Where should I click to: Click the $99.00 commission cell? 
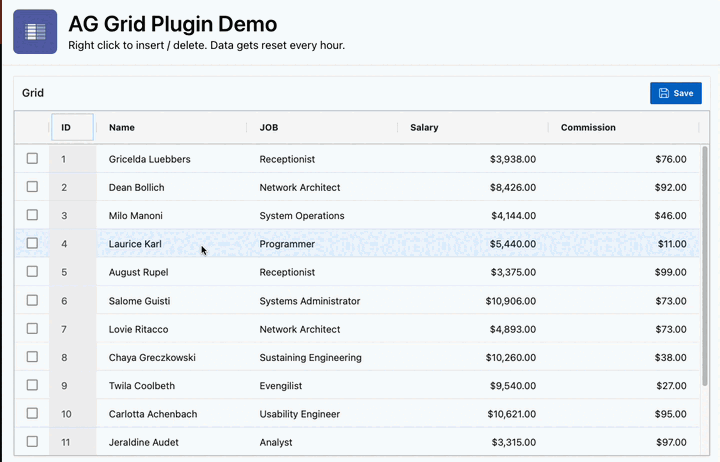624,272
